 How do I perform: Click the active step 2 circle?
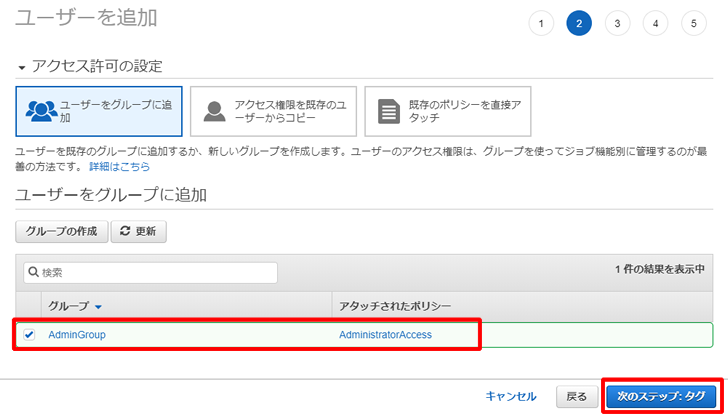click(579, 23)
